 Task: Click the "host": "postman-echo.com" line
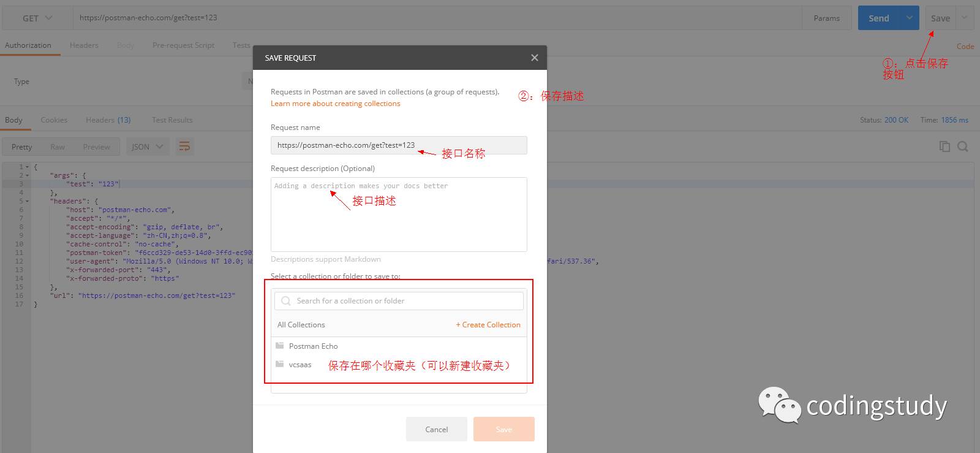point(120,210)
